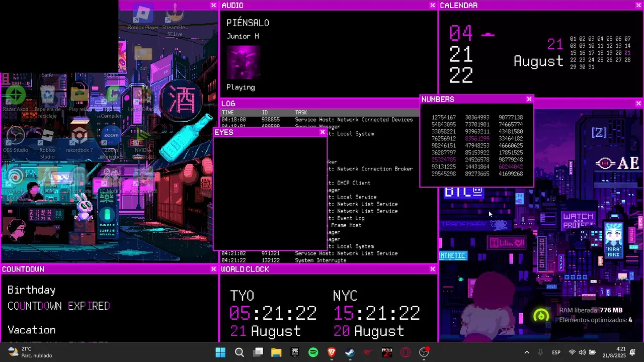Screen dimensions: 644x362
Task: Launch Zoom Workplace from the desktop
Action: [x=111, y=142]
